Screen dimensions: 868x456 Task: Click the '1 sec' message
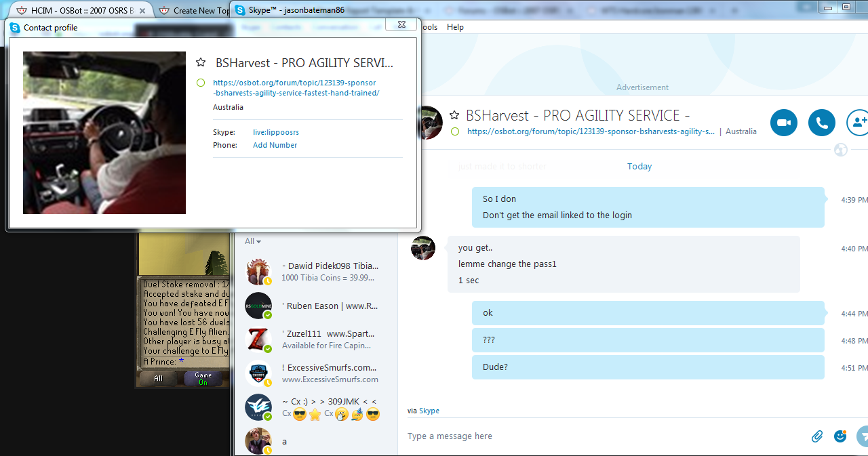point(469,281)
